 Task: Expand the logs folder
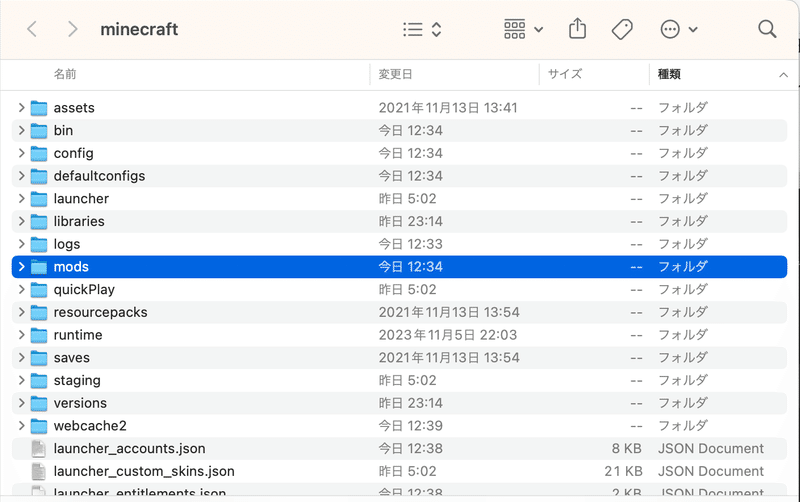click(x=21, y=244)
